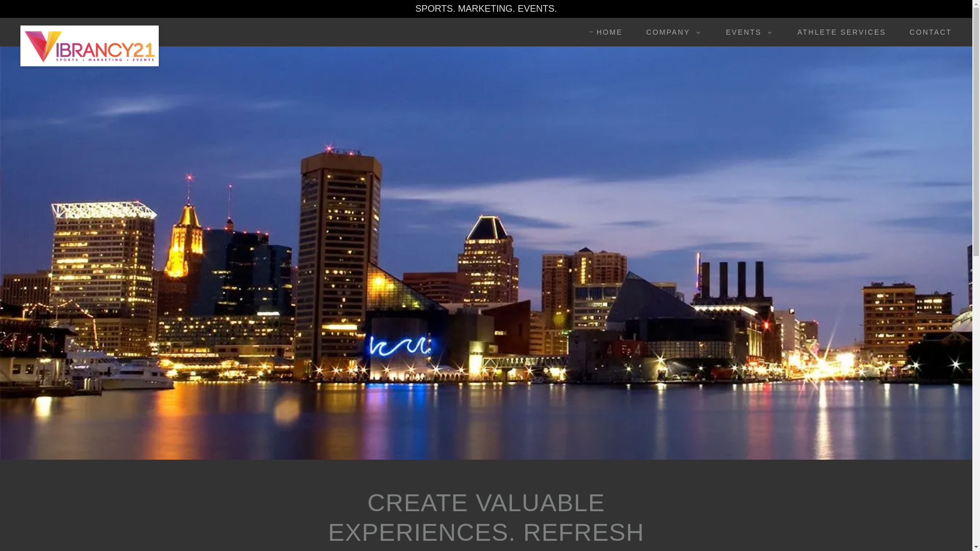980x551 pixels.
Task: Navigate to the CONTACT page
Action: [930, 32]
